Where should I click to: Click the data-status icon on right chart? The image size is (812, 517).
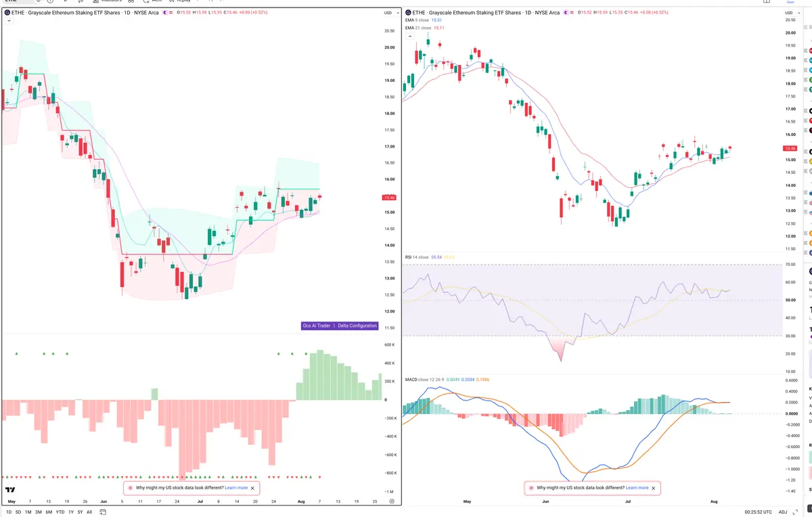pos(573,12)
